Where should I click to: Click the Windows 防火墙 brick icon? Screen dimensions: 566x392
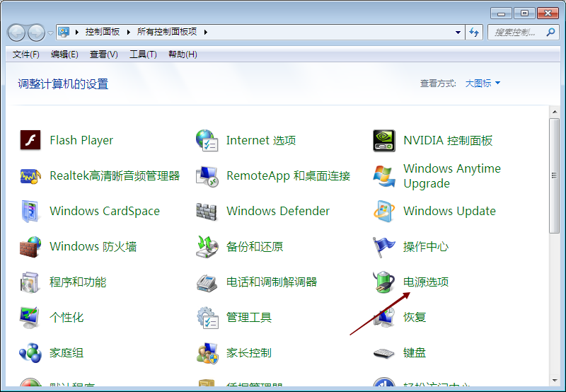(x=30, y=247)
